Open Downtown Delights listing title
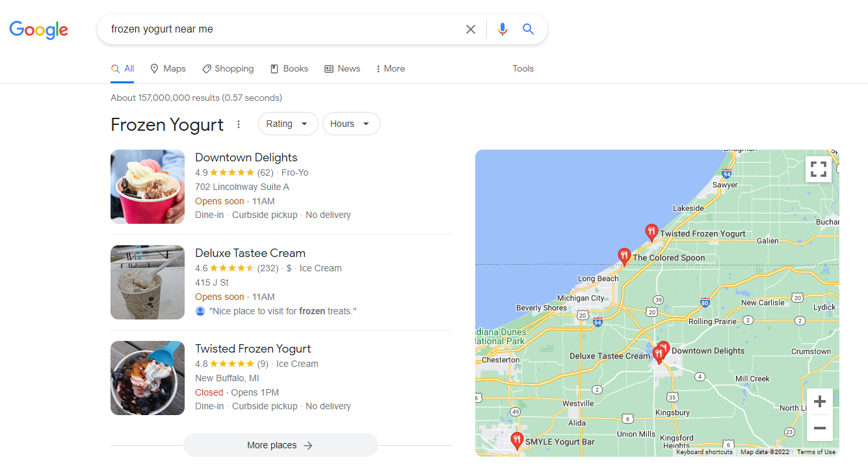Screen dimensions: 868x473 point(246,157)
